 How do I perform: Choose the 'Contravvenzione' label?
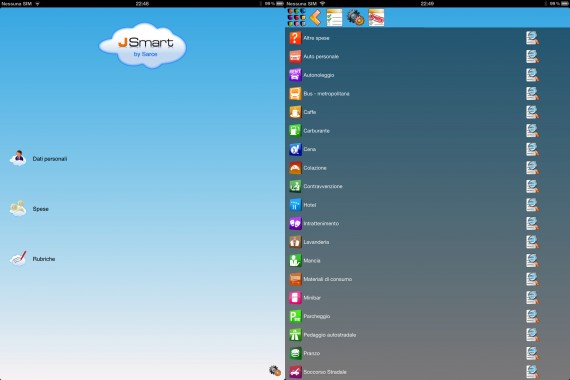point(323,186)
